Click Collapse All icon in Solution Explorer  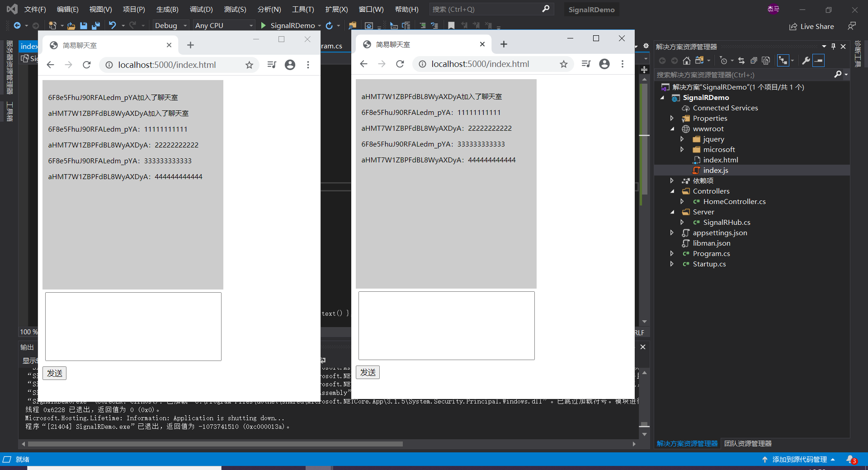point(754,61)
